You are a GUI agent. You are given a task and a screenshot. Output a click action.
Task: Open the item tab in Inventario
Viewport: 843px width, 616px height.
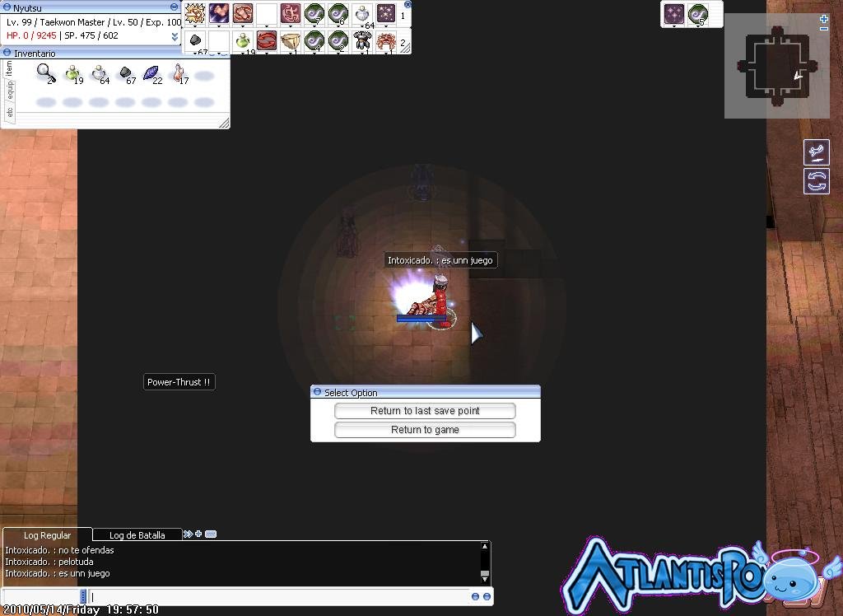coord(8,68)
